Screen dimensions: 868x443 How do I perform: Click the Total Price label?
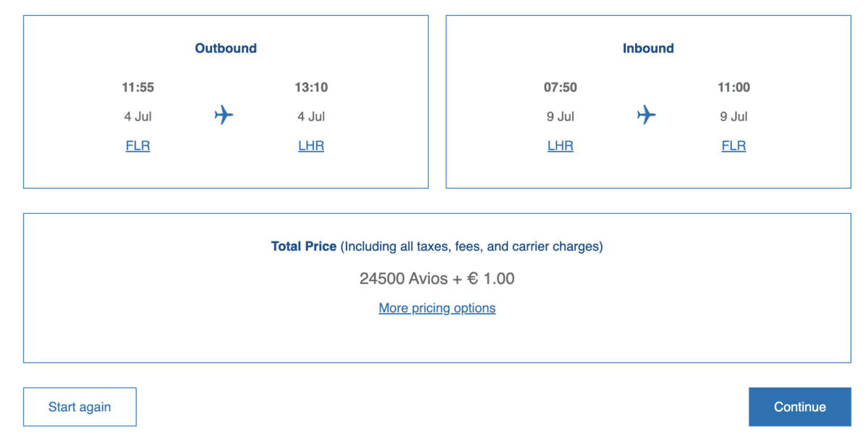pos(304,246)
